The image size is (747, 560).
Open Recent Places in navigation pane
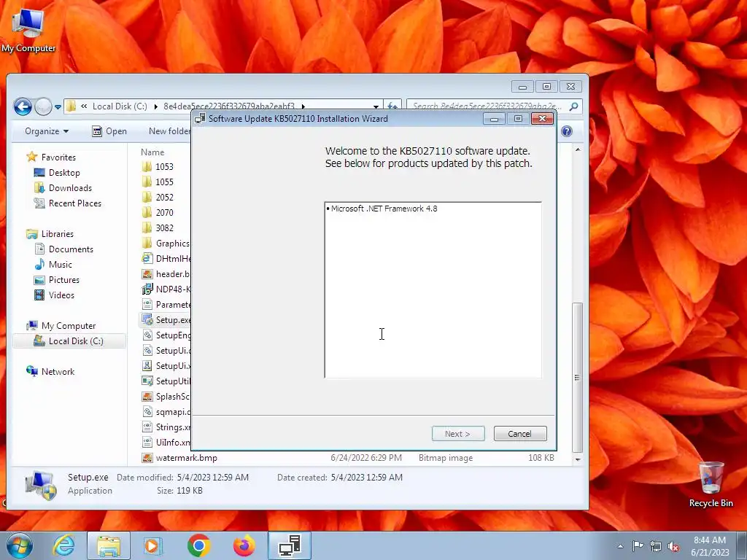pos(67,203)
